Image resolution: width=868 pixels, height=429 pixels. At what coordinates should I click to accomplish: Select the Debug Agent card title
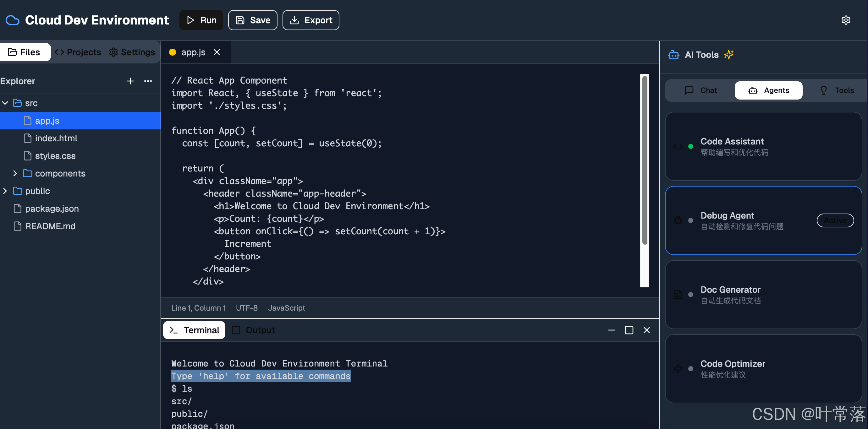(x=727, y=215)
